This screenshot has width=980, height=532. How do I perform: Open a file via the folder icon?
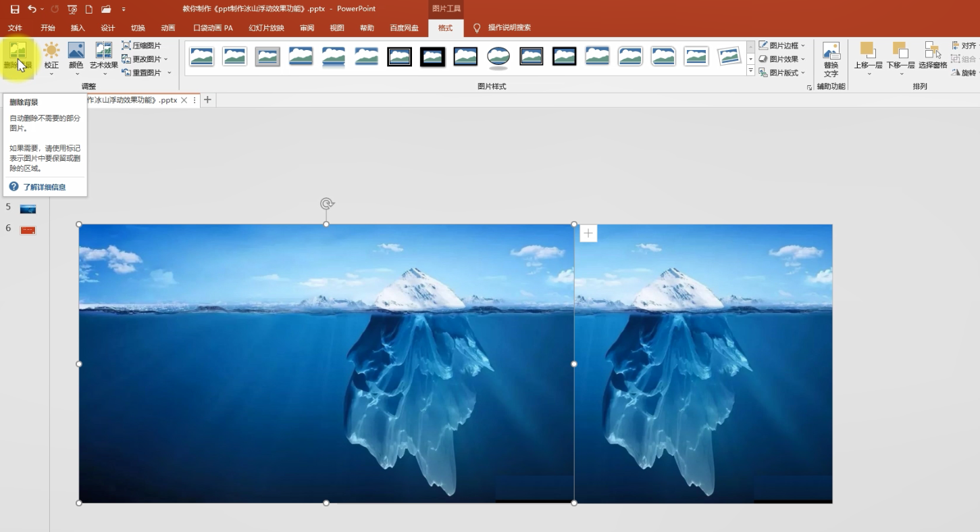click(x=106, y=9)
